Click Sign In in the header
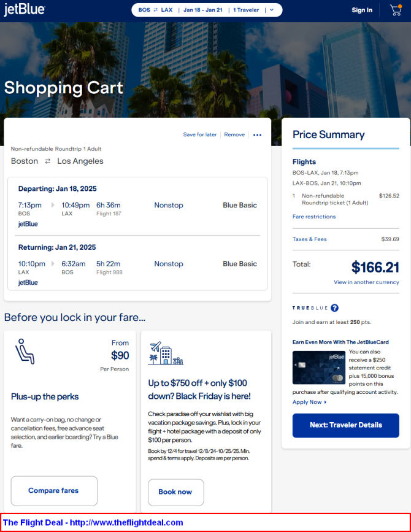411x532 pixels. 362,10
